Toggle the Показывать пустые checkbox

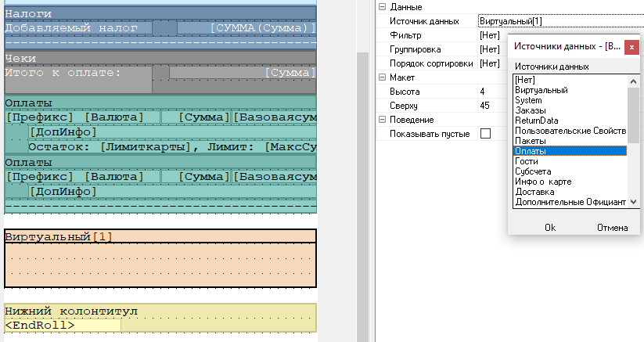coord(485,134)
